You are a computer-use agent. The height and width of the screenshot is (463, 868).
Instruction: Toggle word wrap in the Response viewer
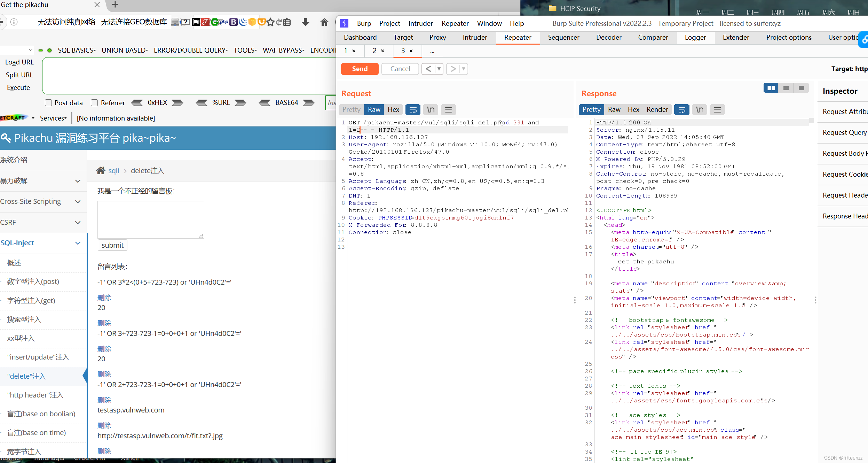coord(682,110)
